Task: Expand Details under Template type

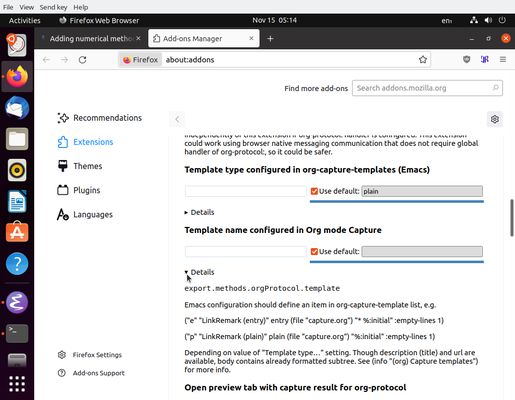Action: pos(199,212)
